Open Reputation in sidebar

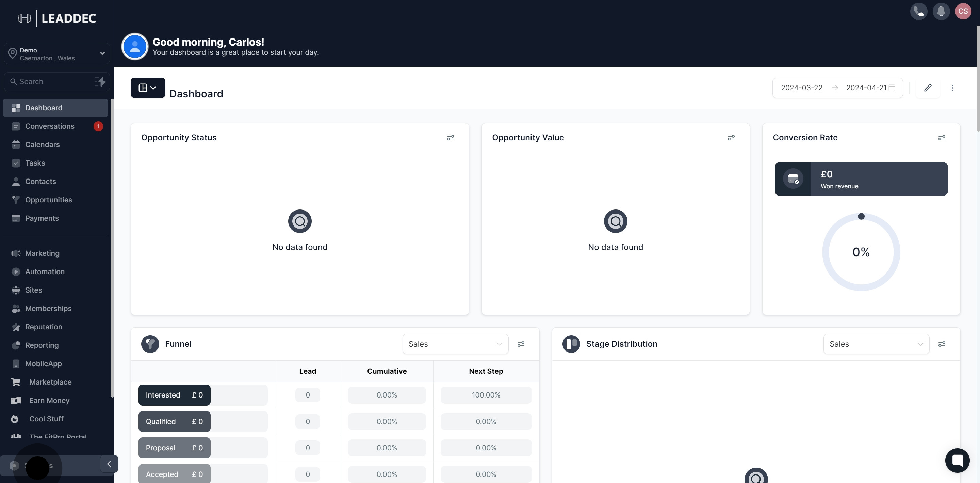point(55,327)
